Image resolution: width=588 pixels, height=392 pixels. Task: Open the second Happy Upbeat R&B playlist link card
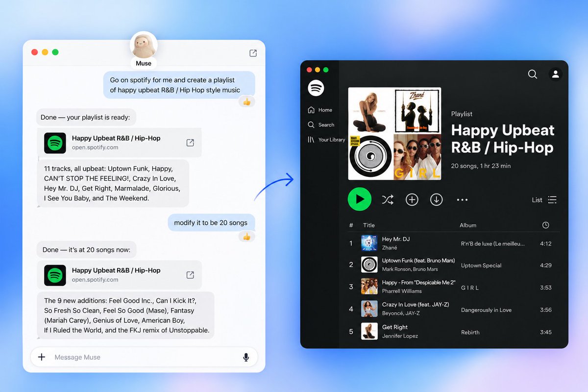point(120,275)
